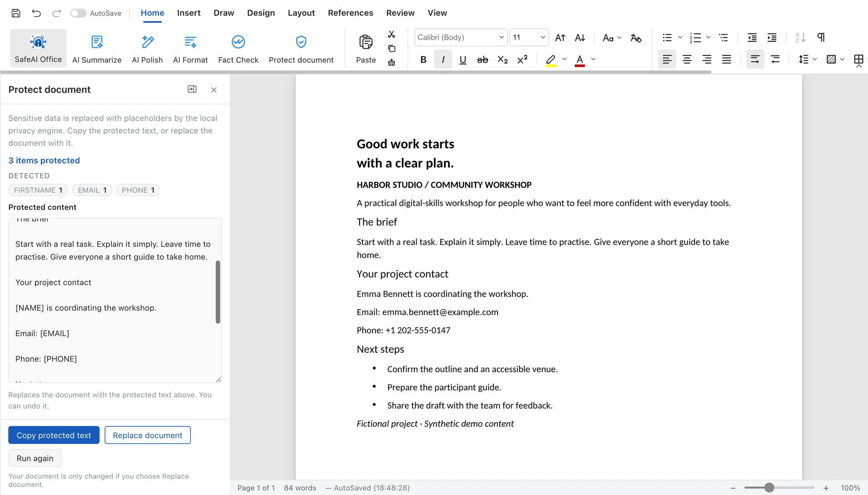
Task: Close the Protect document panel
Action: (x=214, y=90)
